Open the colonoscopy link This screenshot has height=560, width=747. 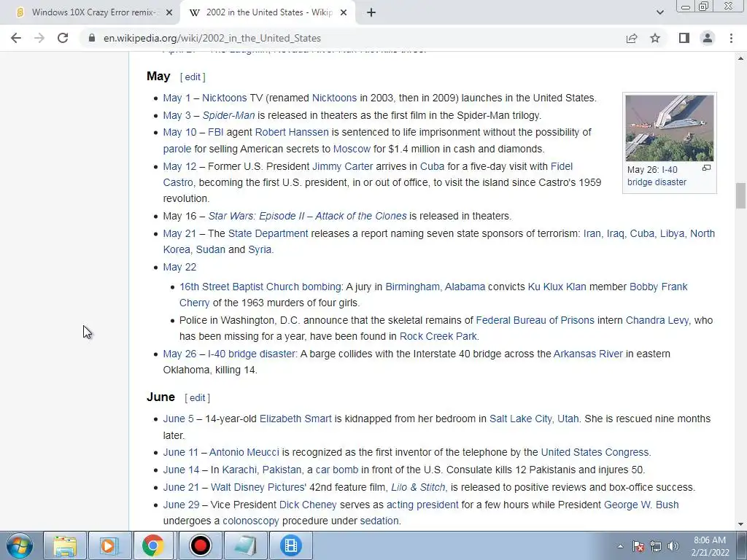click(251, 521)
